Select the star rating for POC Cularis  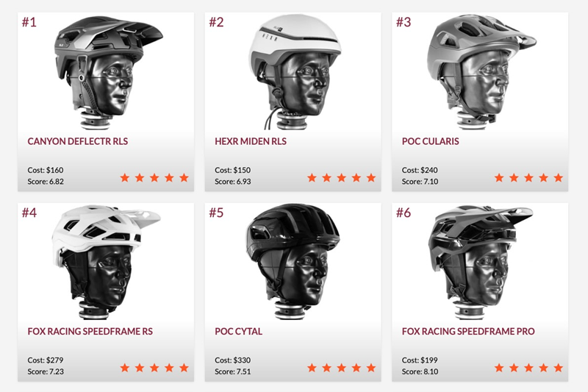528,177
